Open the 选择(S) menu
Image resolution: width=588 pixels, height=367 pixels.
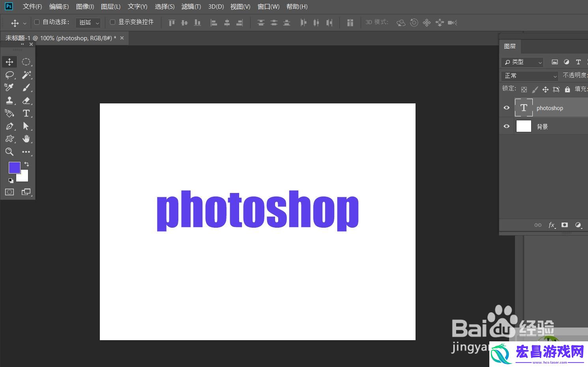(165, 7)
